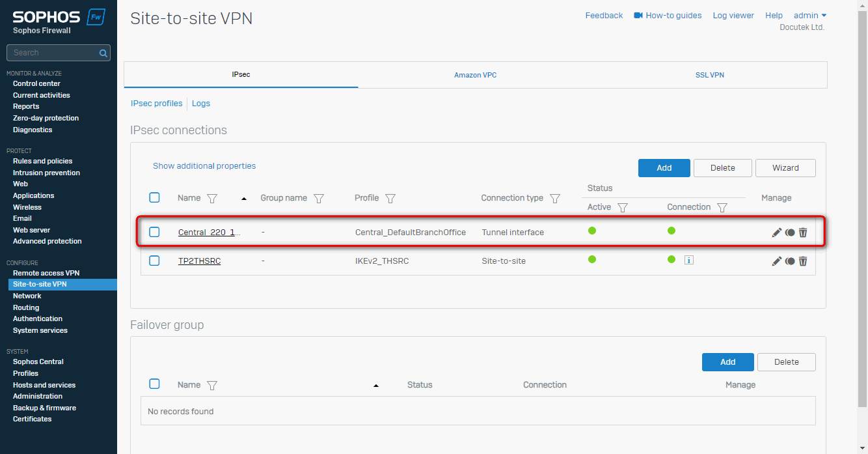868x454 pixels.
Task: Click the info icon on the TP2THSRC row
Action: tap(688, 260)
